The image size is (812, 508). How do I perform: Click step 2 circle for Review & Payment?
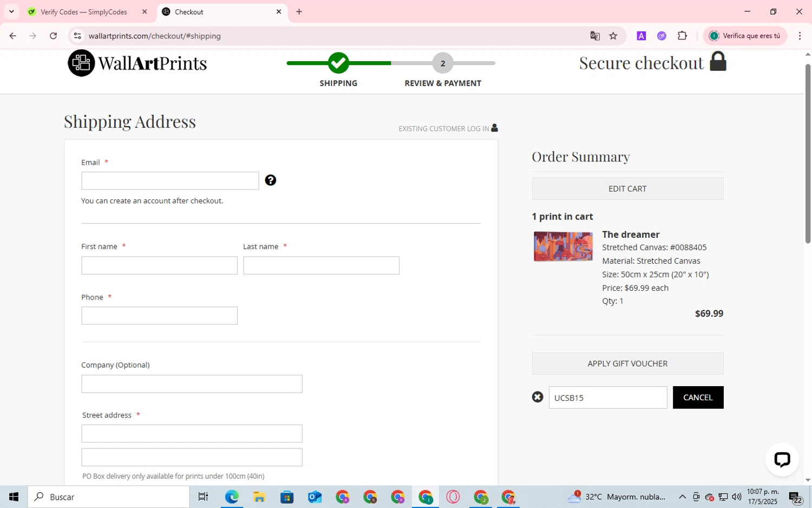point(443,63)
